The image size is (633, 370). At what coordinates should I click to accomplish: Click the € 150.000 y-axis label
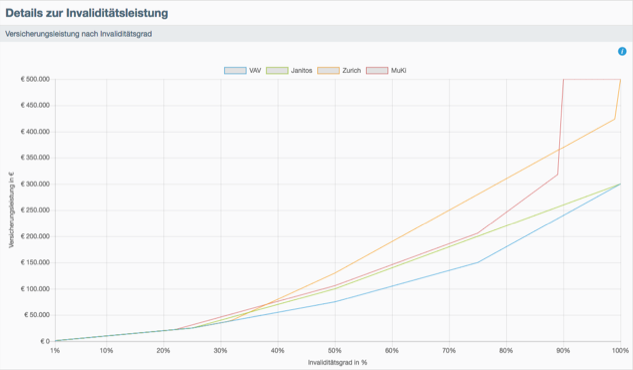35,262
